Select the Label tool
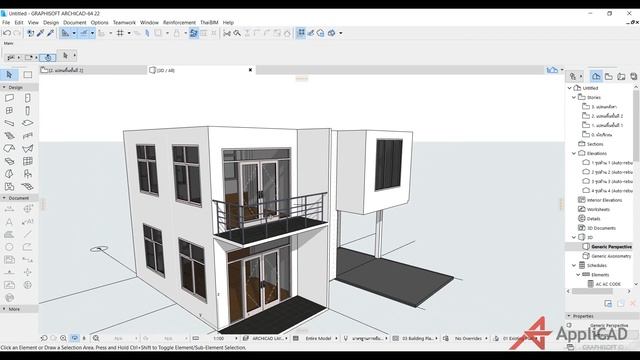This screenshot has width=640, height=360. point(28,222)
